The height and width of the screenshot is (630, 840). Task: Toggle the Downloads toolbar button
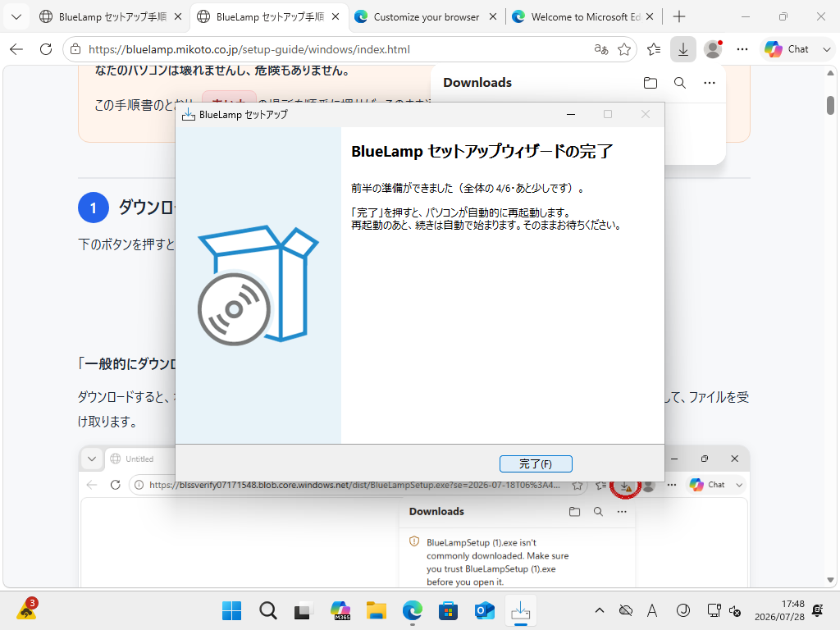683,49
